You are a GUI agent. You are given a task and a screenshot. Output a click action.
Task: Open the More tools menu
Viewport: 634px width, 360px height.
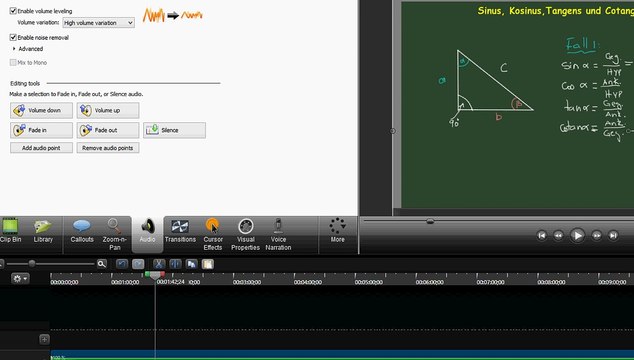click(337, 231)
